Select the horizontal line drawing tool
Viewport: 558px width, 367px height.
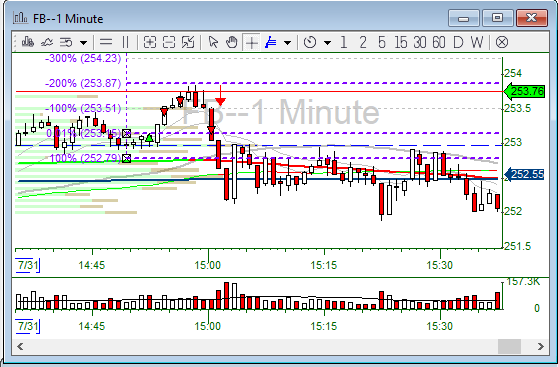tap(106, 42)
